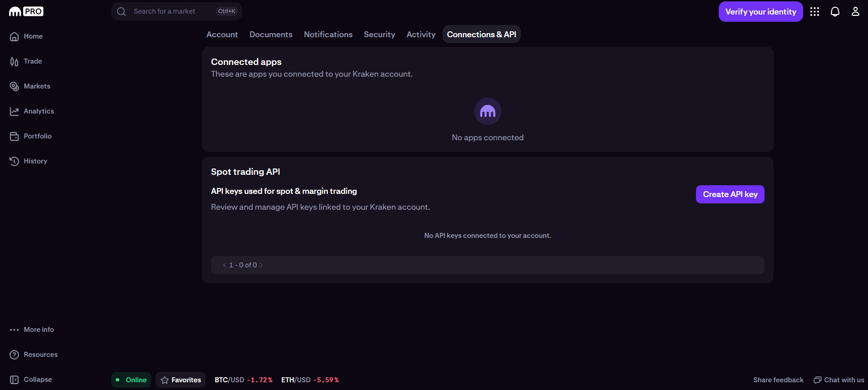Click 'API keys used for spot & margin trading'
Image resolution: width=868 pixels, height=390 pixels.
(284, 191)
